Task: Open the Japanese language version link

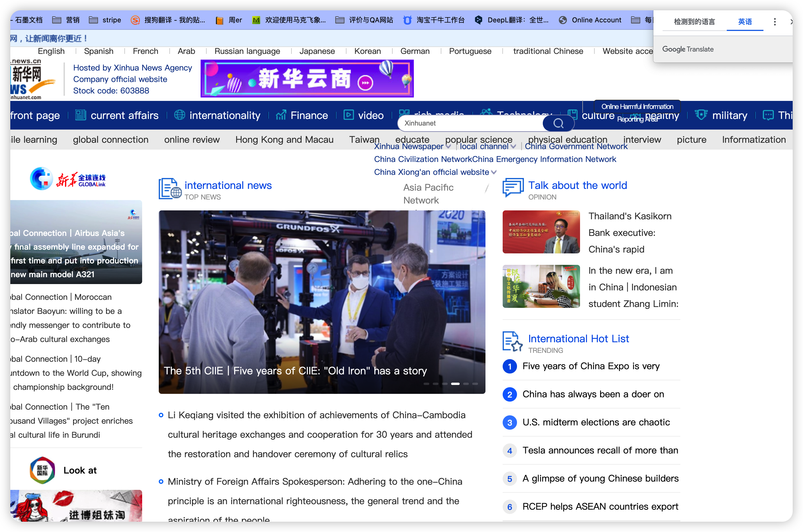Action: pos(317,51)
